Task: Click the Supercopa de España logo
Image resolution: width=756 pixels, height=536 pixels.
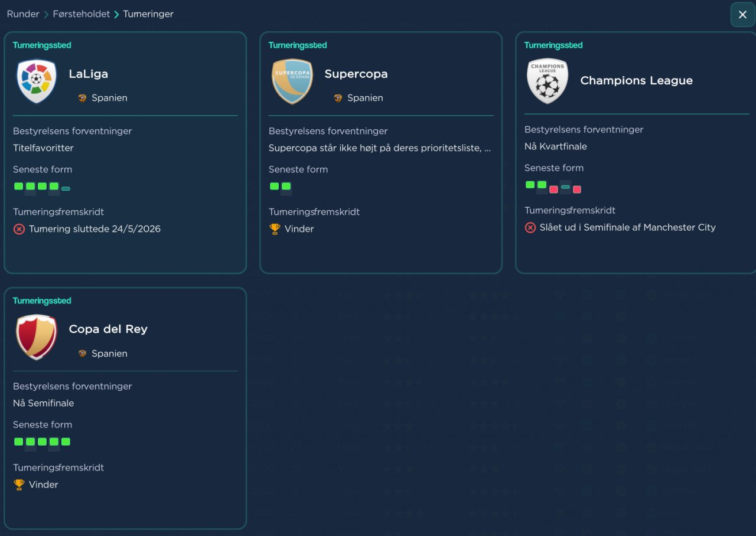Action: 292,81
